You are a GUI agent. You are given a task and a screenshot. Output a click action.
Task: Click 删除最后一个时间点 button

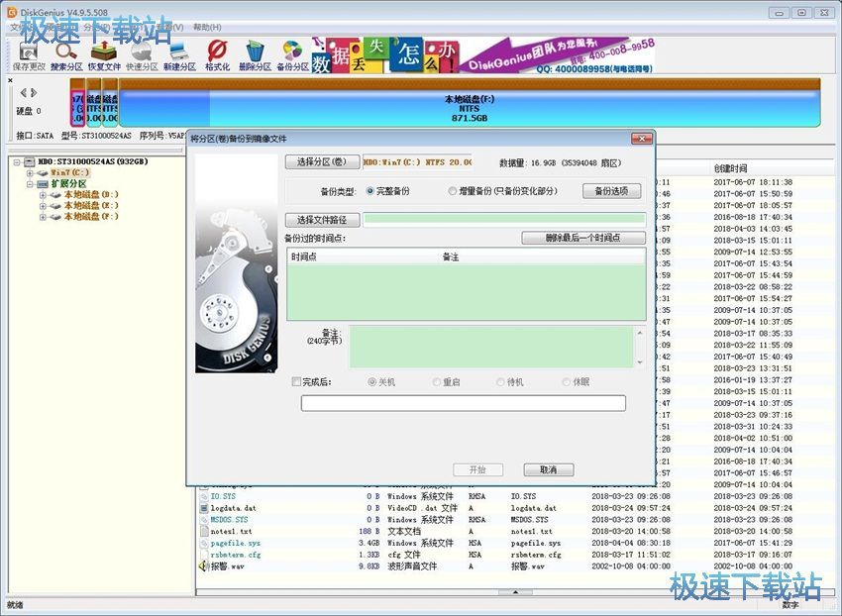pyautogui.click(x=583, y=238)
